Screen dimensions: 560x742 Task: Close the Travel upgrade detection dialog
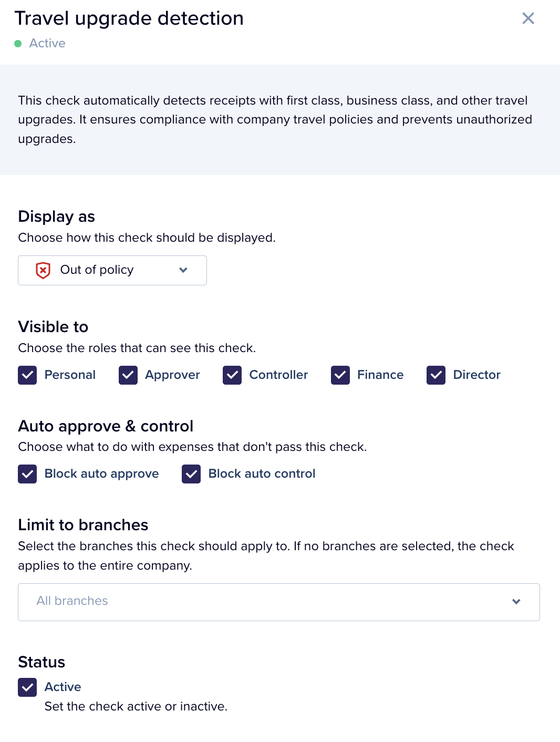pyautogui.click(x=528, y=18)
